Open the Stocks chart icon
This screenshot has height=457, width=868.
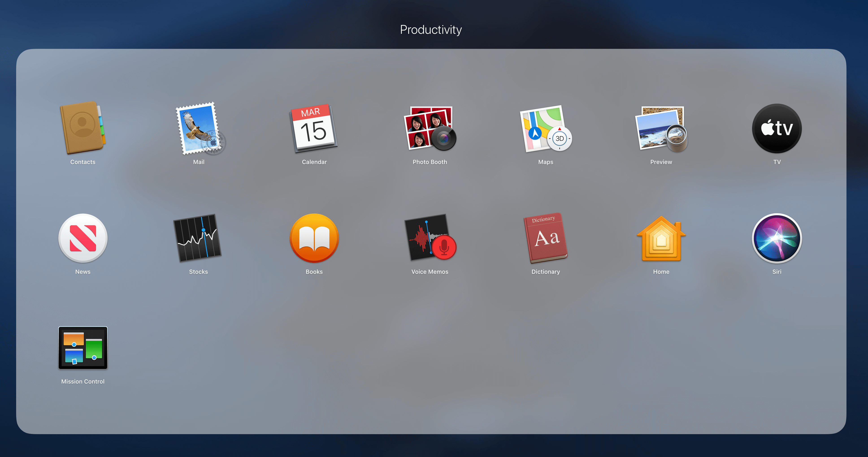point(197,238)
